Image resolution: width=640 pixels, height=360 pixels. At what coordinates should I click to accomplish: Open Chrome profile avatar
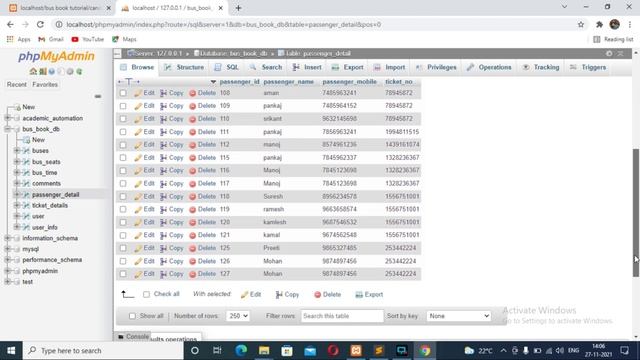(615, 24)
